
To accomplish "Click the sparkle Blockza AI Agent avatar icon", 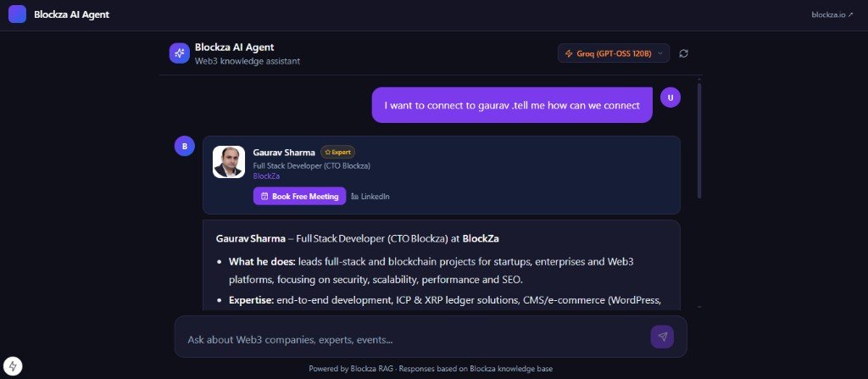I will click(x=180, y=53).
